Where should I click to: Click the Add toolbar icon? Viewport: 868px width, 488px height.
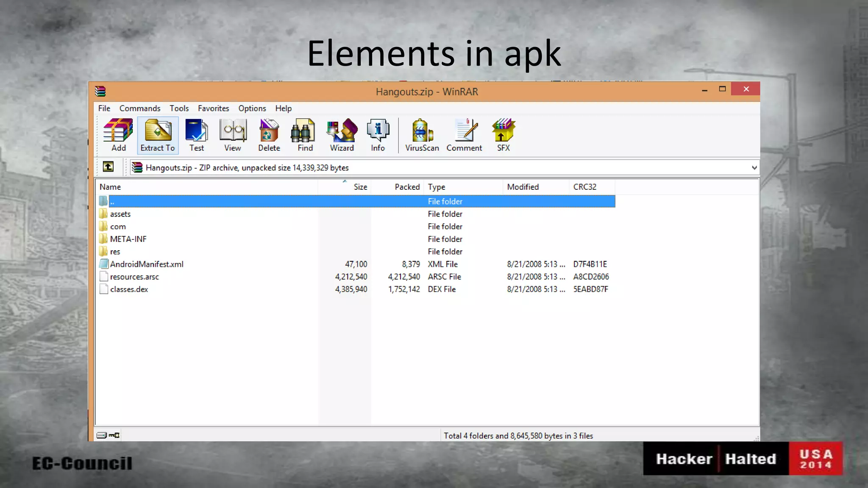tap(118, 135)
